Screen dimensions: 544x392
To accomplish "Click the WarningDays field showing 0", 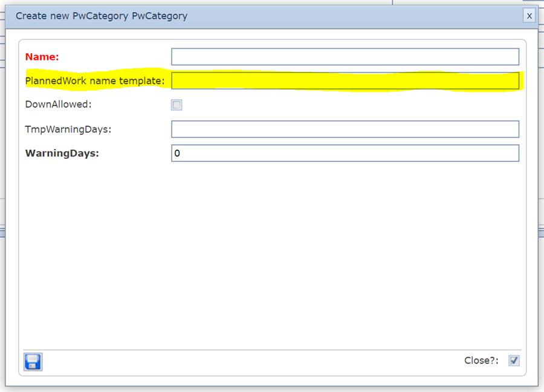I will click(x=345, y=153).
